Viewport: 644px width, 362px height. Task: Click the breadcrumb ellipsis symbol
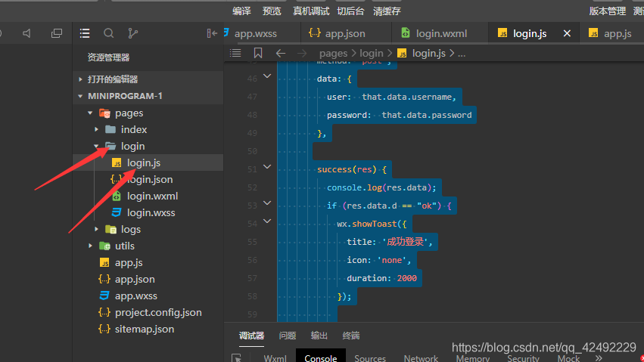pyautogui.click(x=462, y=54)
